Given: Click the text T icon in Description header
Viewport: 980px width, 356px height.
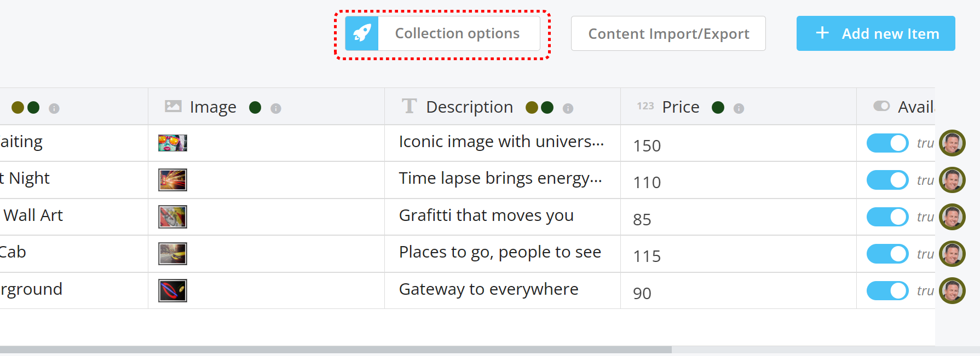Looking at the screenshot, I should click(409, 106).
